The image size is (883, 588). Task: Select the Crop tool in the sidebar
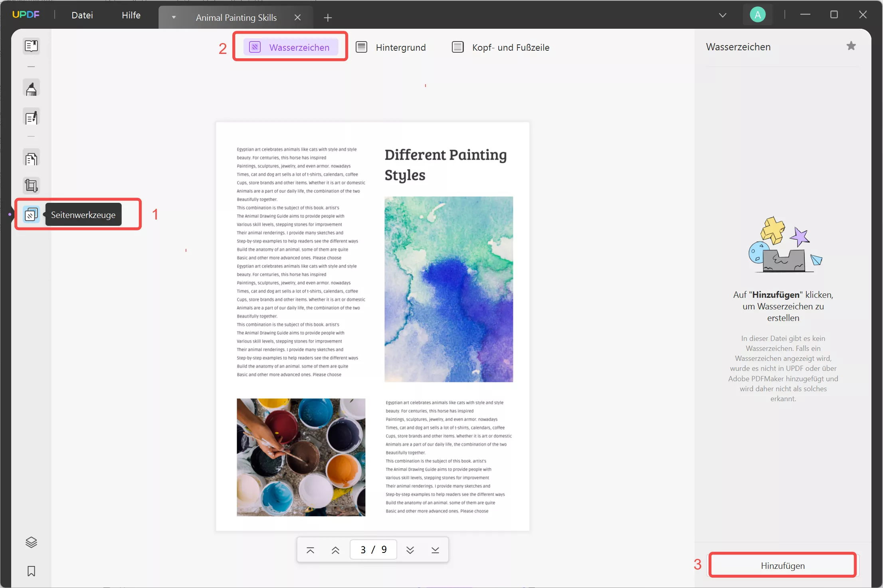31,185
